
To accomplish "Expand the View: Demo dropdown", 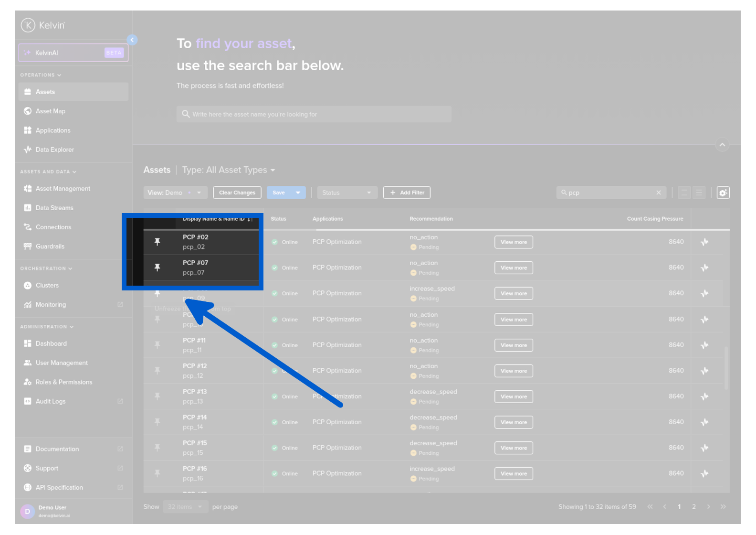I will tap(175, 193).
